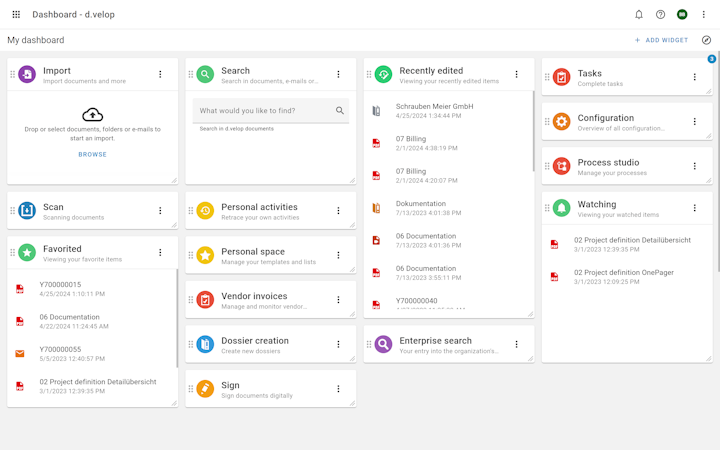Screen dimensions: 720x450
Task: Open 06 Documentation from 4:01:36 PM
Action: click(x=448, y=240)
